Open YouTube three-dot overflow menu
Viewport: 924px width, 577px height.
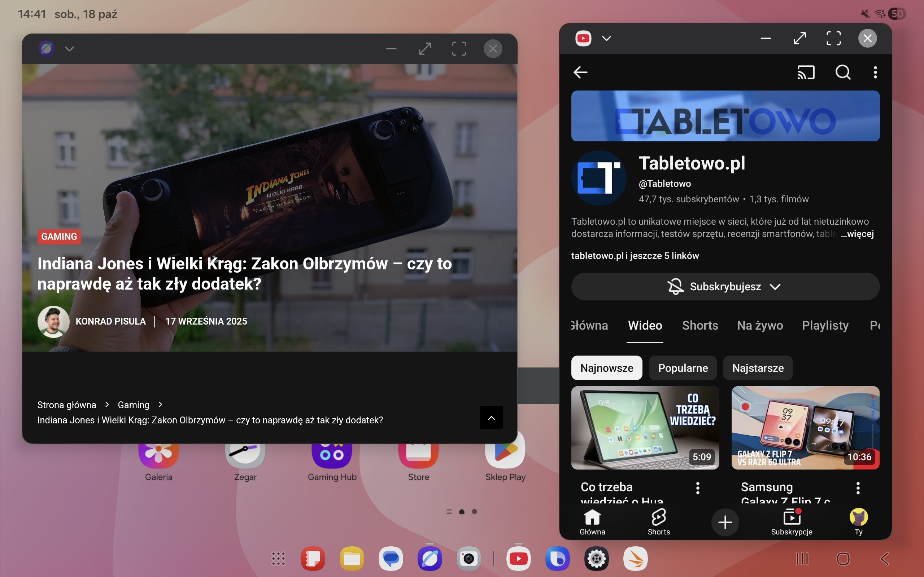(875, 72)
